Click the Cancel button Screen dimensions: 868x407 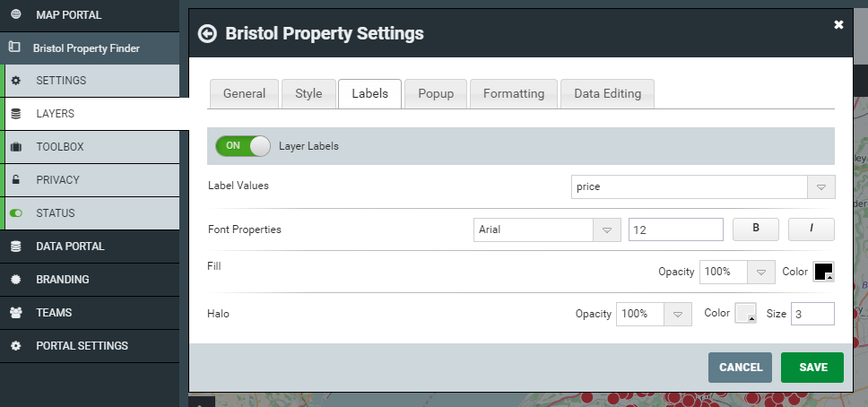(x=740, y=368)
